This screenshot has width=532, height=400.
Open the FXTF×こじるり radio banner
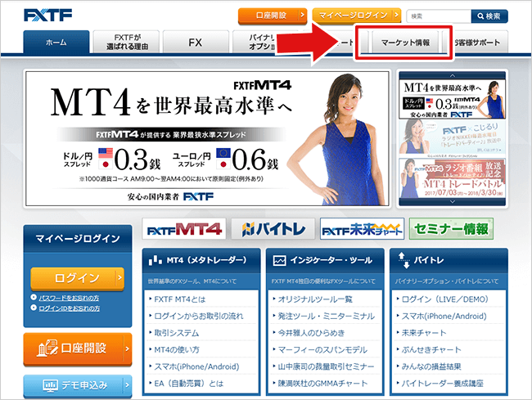[x=453, y=137]
